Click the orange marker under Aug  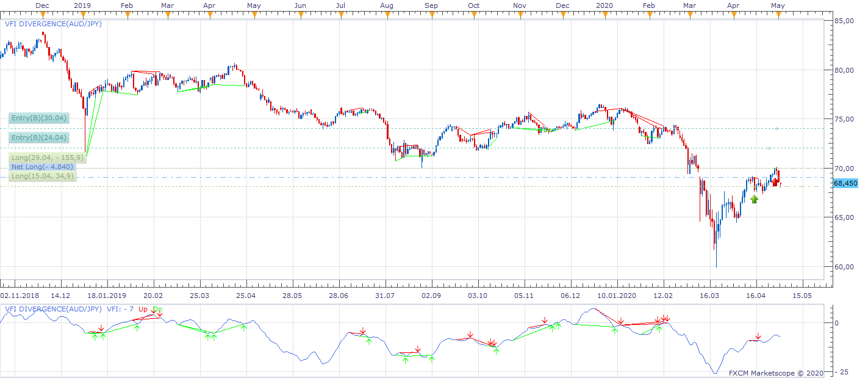(x=386, y=15)
